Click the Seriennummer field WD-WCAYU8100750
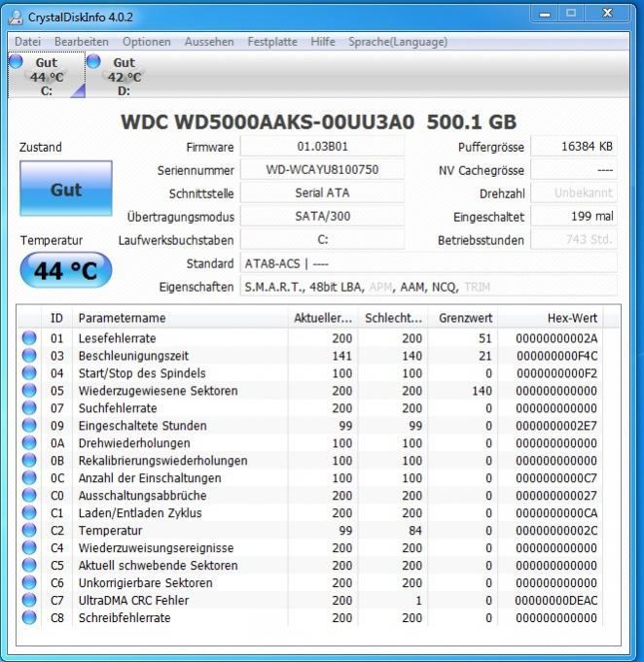This screenshot has width=644, height=662. pos(322,170)
